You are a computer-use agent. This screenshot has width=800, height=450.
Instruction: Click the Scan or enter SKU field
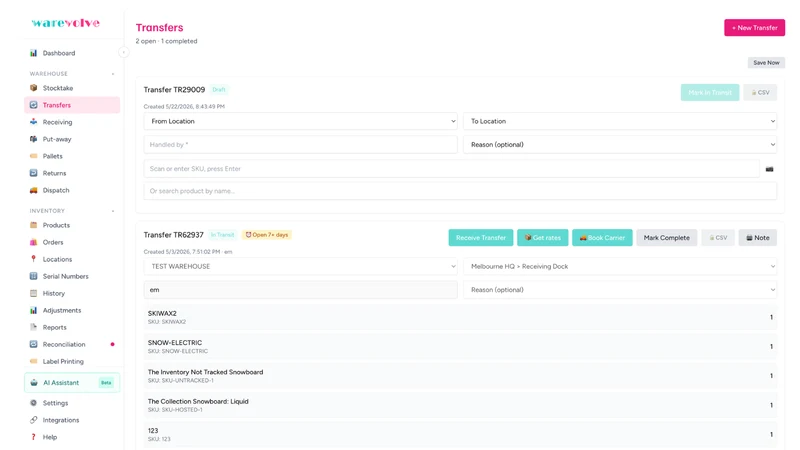click(x=452, y=169)
